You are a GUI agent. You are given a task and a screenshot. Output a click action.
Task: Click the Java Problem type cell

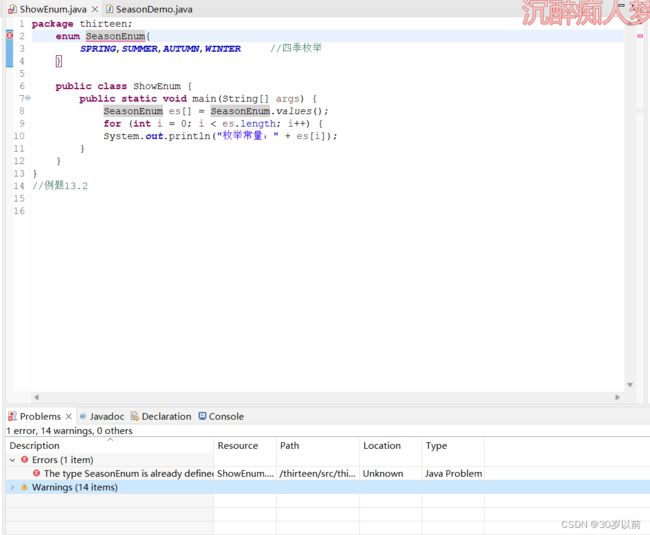(x=454, y=474)
